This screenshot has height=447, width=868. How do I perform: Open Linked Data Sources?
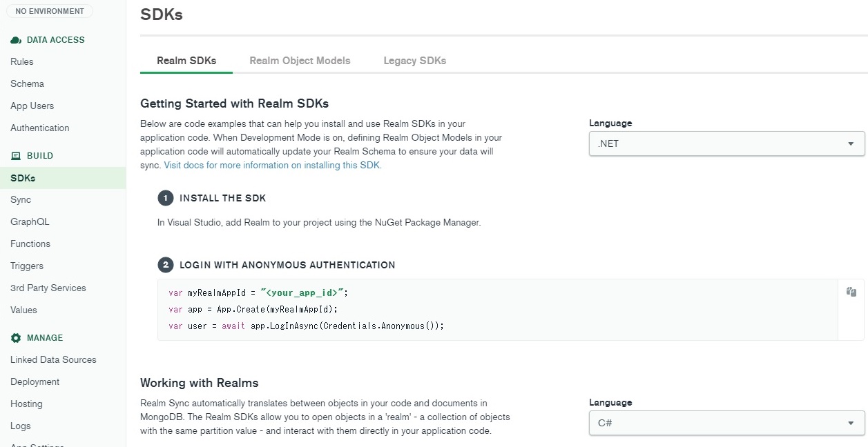[x=53, y=359]
